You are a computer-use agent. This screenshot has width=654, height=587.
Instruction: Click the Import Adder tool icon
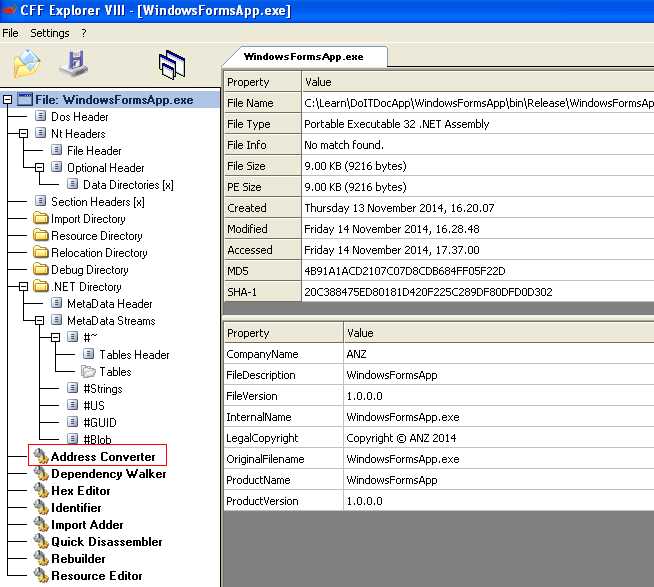tap(41, 524)
